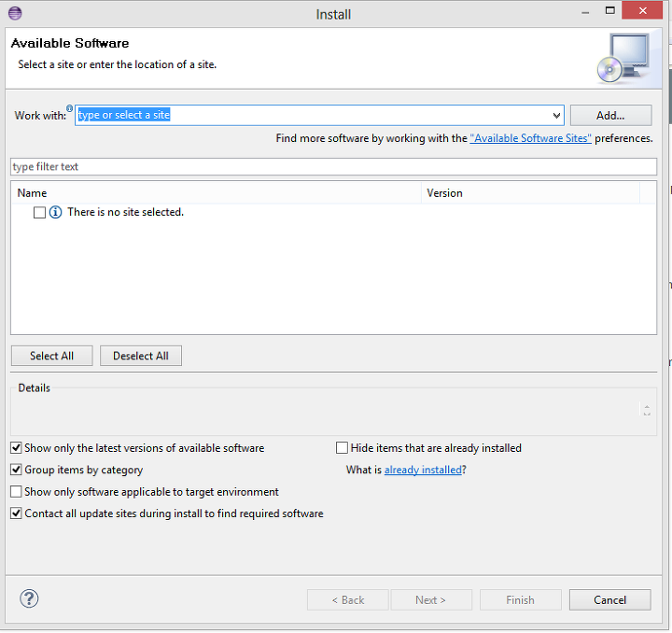Minimize the Install dialog window

pos(585,13)
